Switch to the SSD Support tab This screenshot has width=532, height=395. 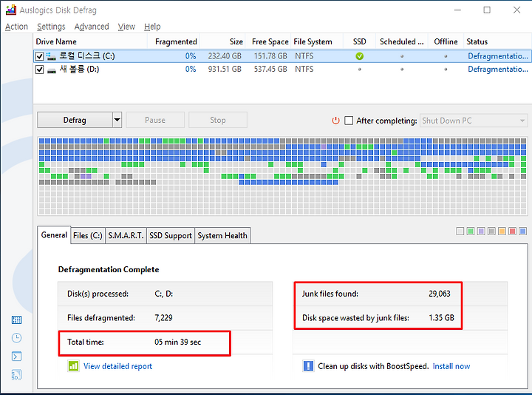pyautogui.click(x=171, y=235)
